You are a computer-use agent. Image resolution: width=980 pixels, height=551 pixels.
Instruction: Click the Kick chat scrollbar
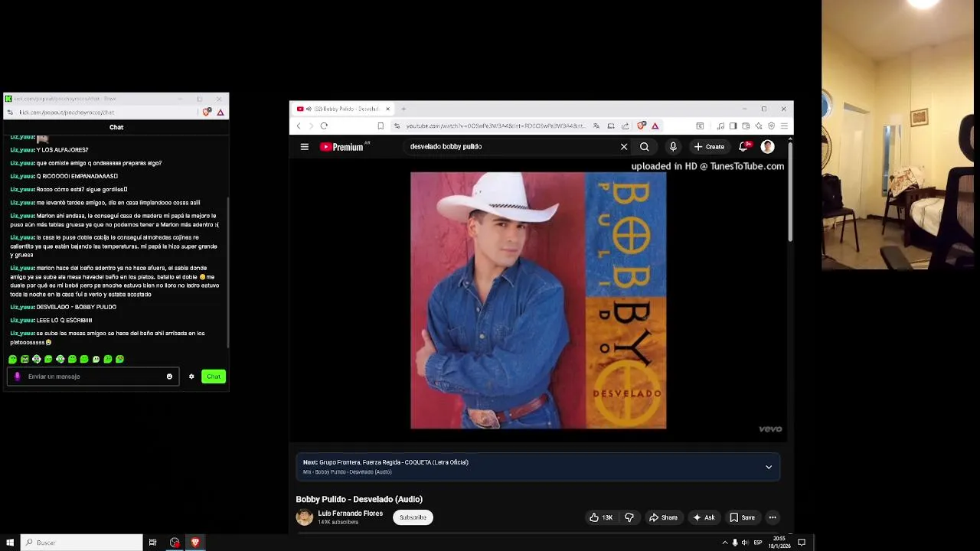(227, 272)
